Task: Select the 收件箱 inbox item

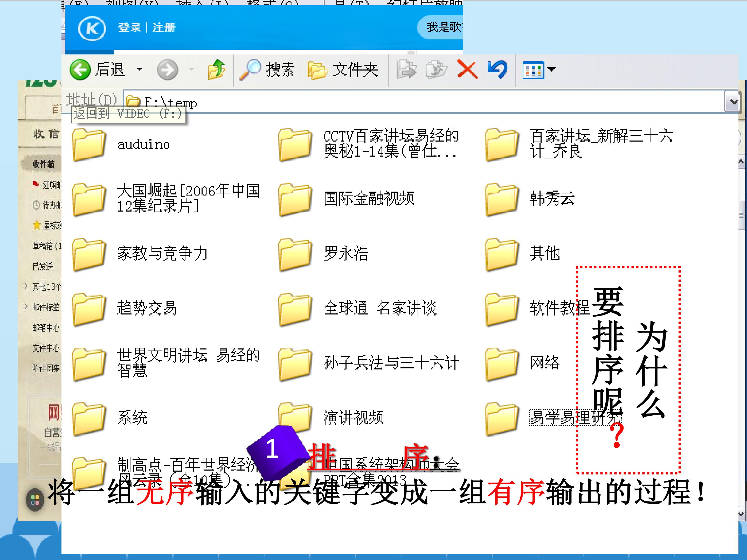Action: pos(43,164)
